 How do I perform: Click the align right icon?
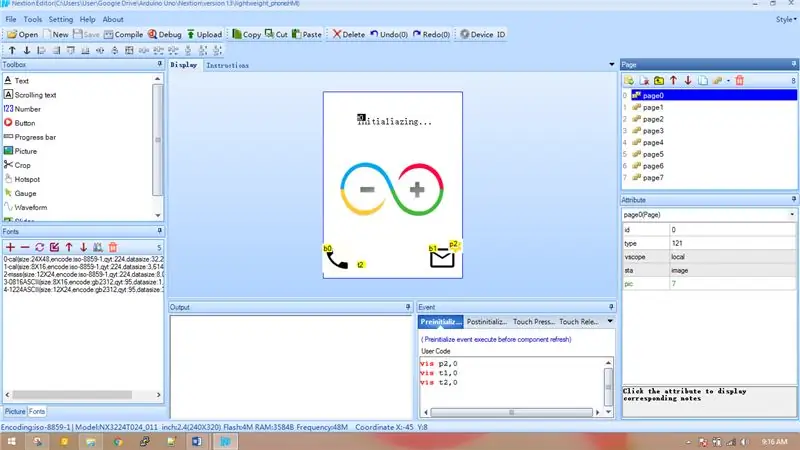pyautogui.click(x=56, y=50)
